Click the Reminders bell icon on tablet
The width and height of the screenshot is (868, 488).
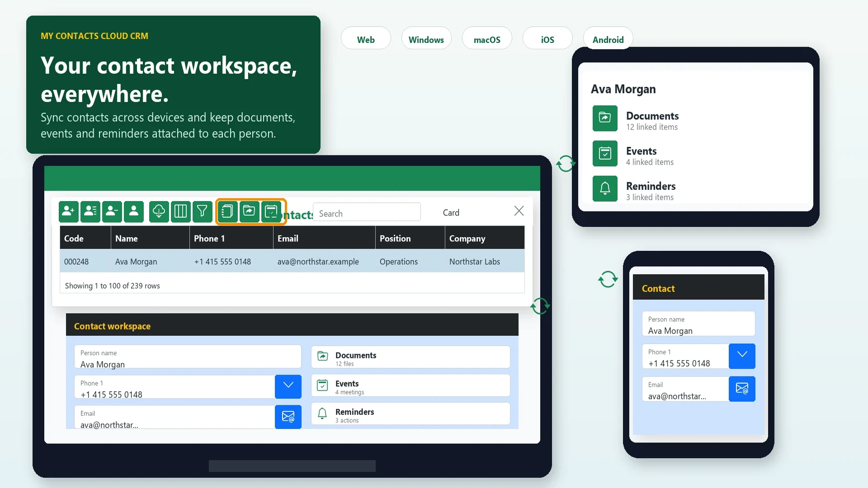(605, 188)
